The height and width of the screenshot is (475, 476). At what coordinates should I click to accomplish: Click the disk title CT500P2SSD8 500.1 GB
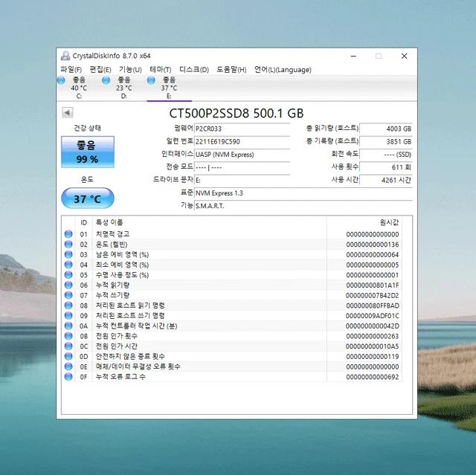tap(237, 114)
